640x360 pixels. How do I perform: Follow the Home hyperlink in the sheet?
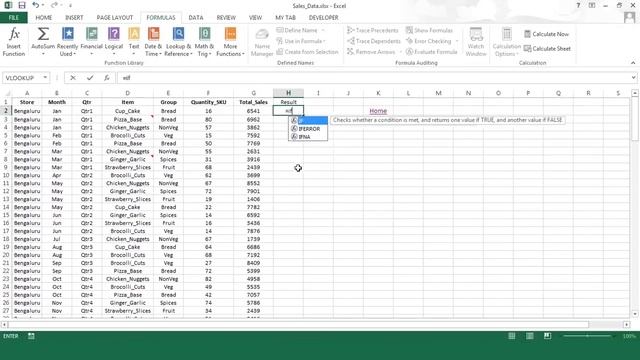[378, 111]
